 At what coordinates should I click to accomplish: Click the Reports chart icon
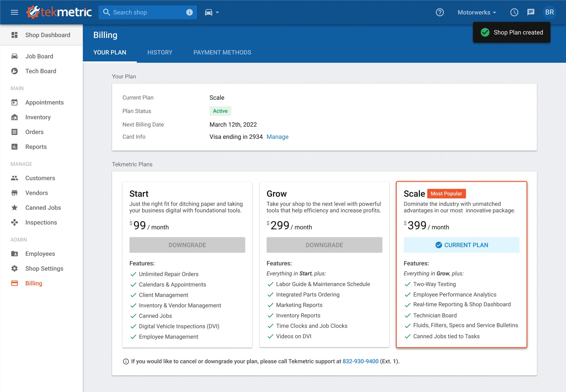click(14, 147)
